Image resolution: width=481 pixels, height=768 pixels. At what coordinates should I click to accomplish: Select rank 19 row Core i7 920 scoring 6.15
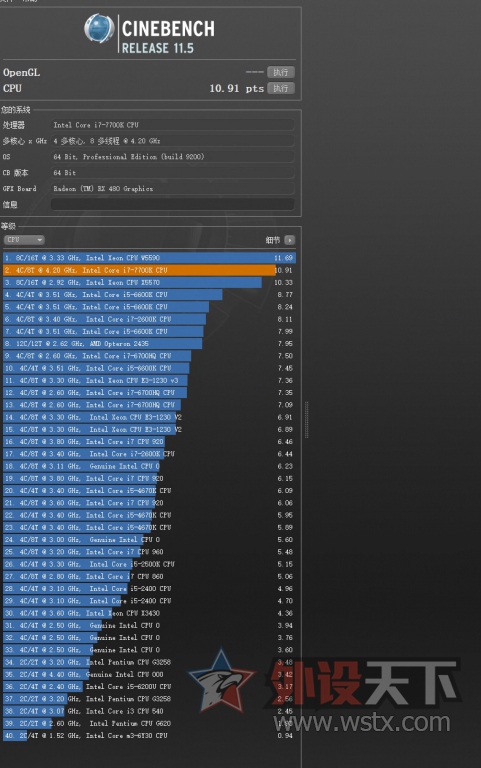pyautogui.click(x=149, y=478)
